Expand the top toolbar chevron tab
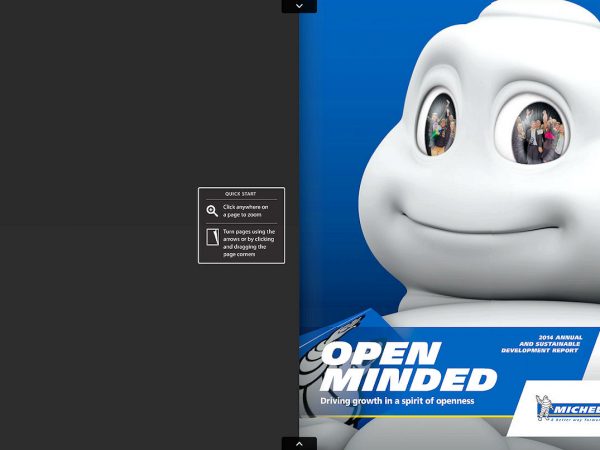600x450 pixels. 299,6
